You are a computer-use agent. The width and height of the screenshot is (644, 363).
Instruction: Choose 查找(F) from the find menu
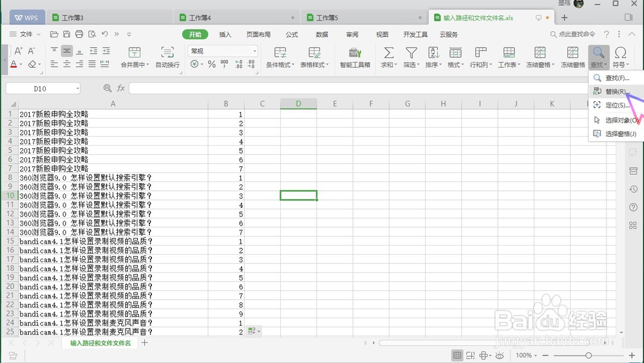point(616,78)
